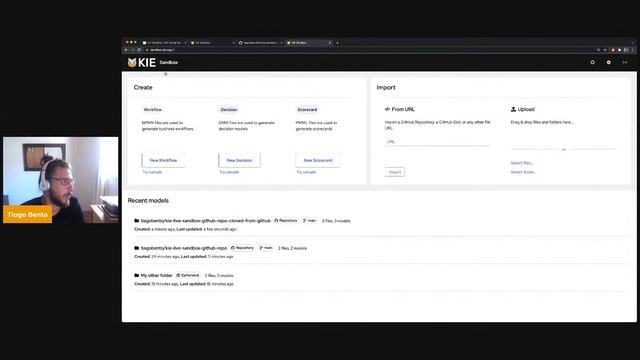The width and height of the screenshot is (640, 360).
Task: Open tiagobento/kie-live-sandbox-github-repo-cloned-from-github model
Action: [x=206, y=221]
